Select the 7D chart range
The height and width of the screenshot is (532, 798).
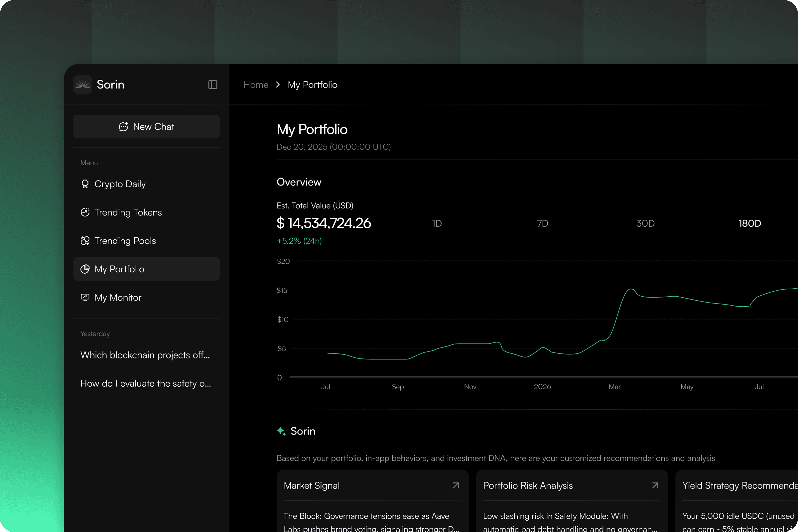[542, 223]
